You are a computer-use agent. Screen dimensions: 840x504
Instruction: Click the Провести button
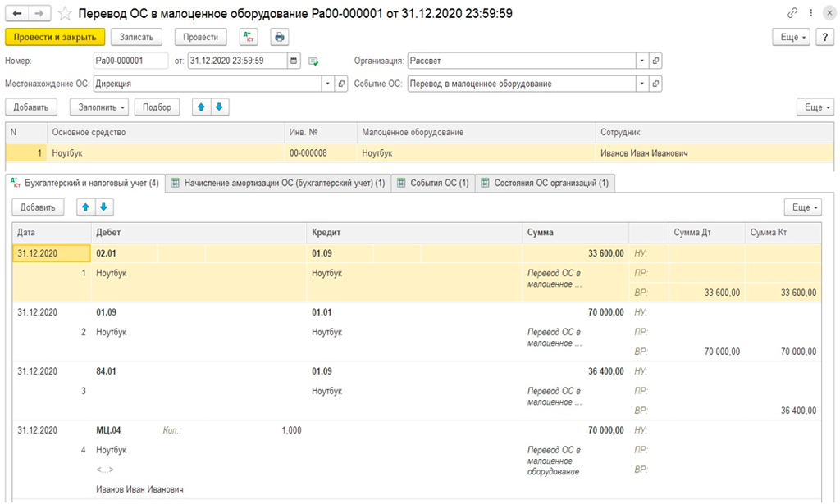coord(200,37)
